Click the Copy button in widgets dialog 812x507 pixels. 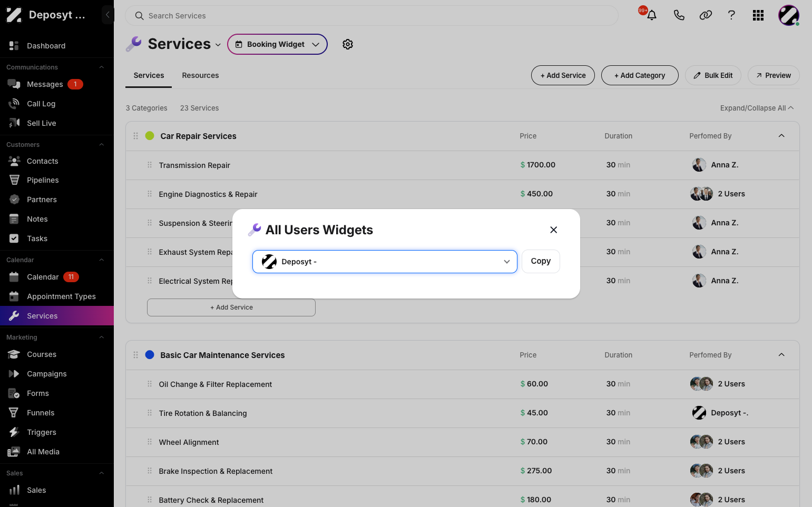coord(541,261)
